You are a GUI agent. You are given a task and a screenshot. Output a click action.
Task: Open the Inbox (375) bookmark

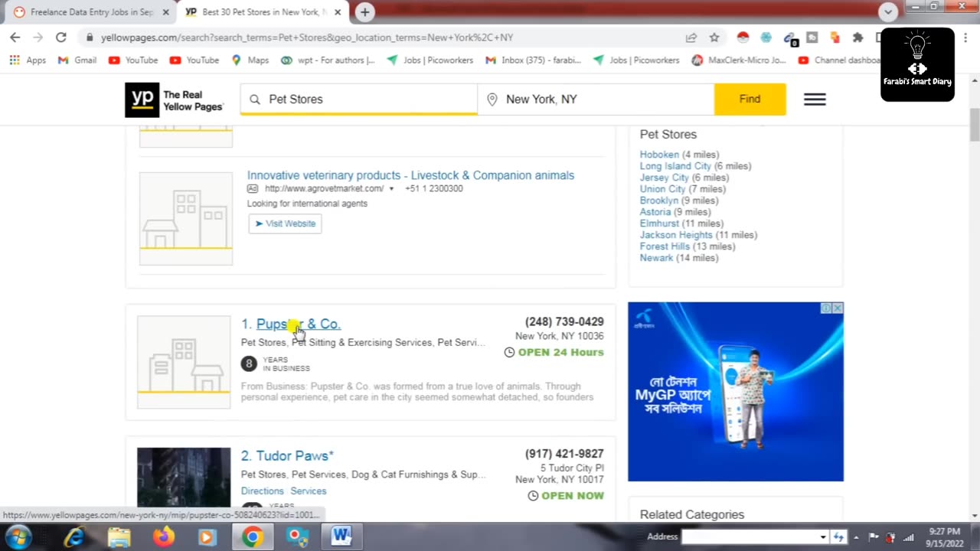533,60
